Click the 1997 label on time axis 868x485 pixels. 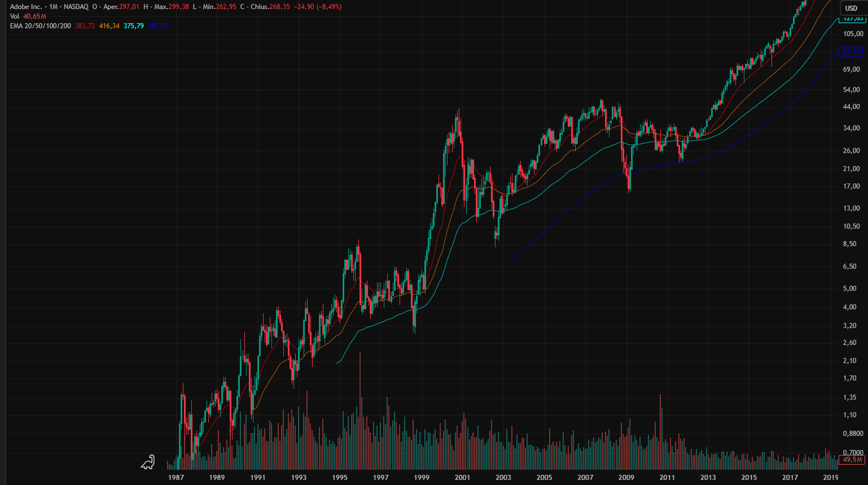click(380, 477)
